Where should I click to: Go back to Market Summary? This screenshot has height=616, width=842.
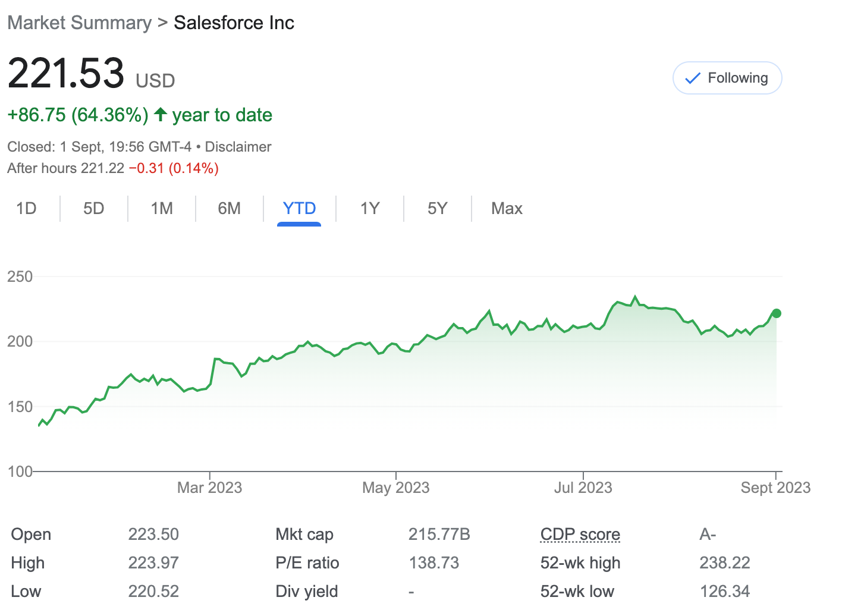coord(79,23)
